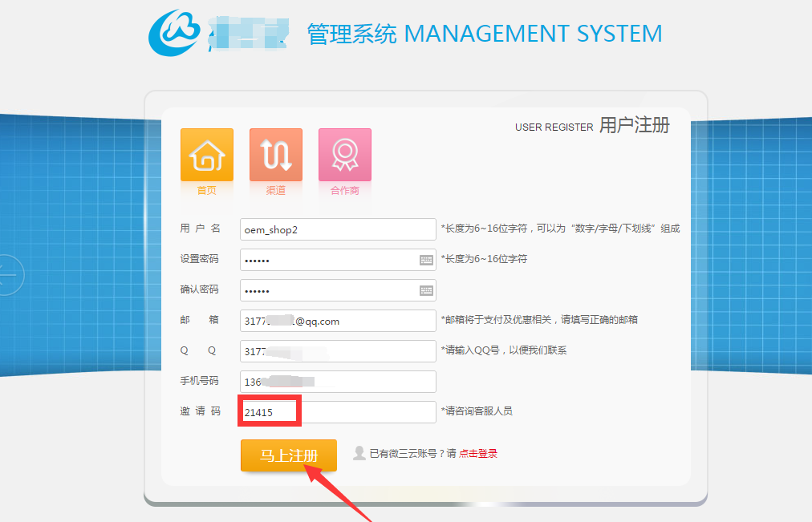Click into the 确认密码 confirm password field

(x=329, y=290)
